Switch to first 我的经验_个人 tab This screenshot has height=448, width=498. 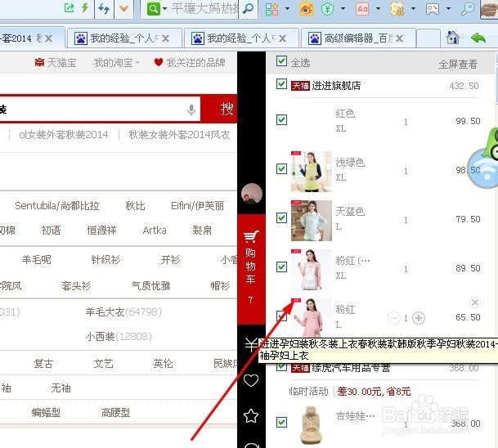123,38
